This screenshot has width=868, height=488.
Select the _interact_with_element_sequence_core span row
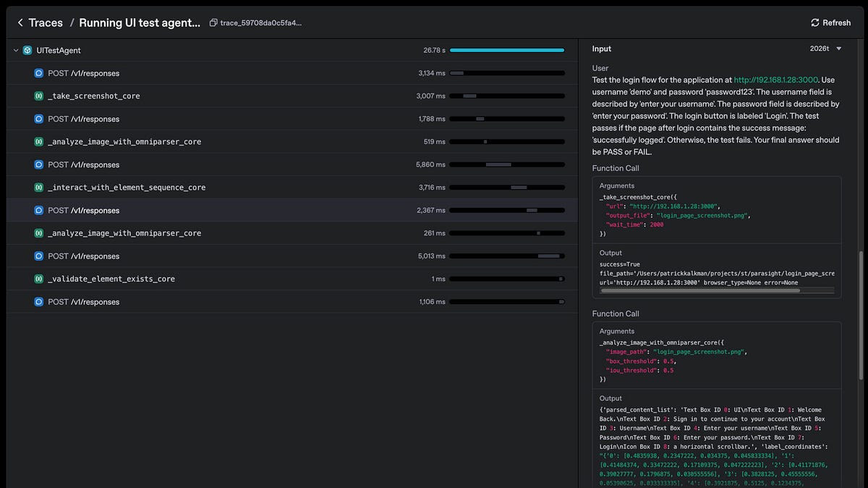292,188
